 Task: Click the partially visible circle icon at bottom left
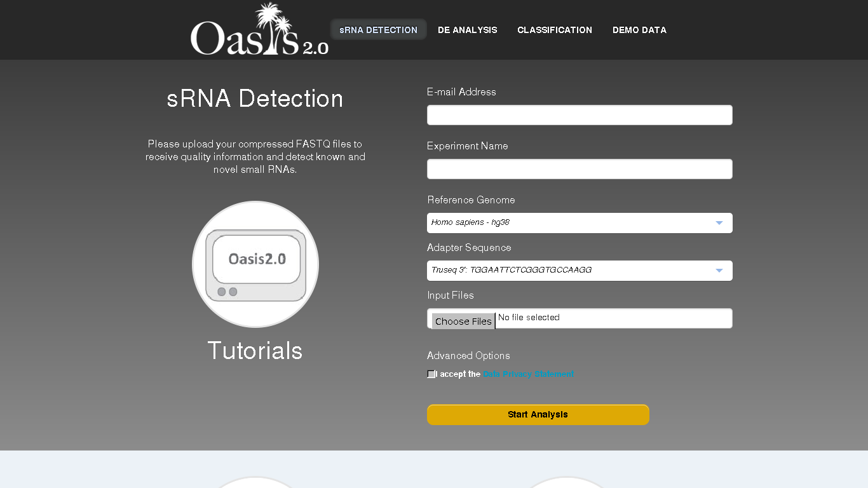255,482
